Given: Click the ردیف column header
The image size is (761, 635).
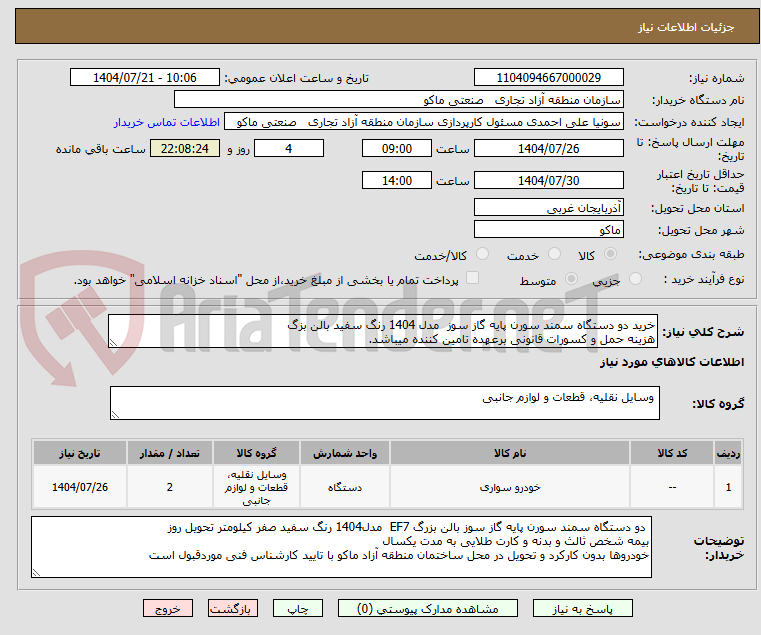Looking at the screenshot, I should pos(728,453).
